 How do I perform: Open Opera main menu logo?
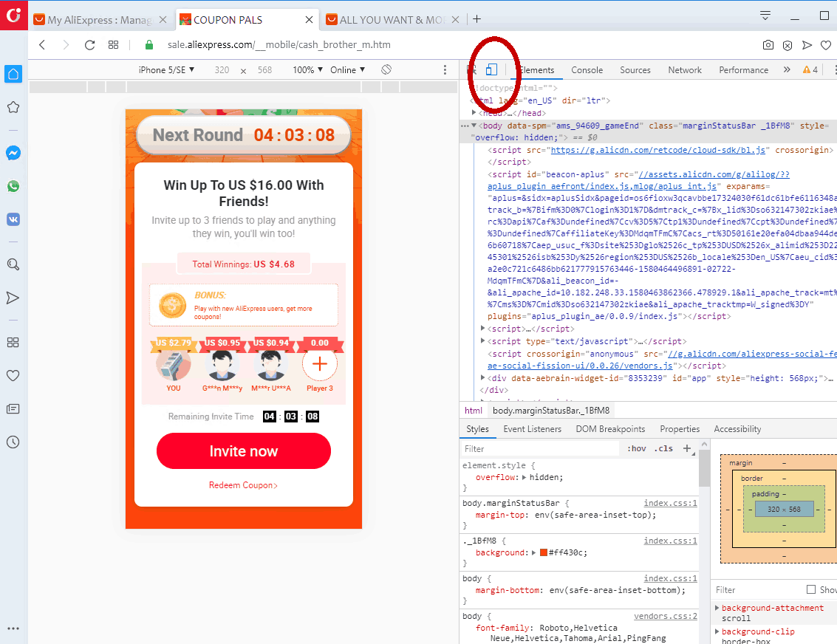tap(13, 15)
